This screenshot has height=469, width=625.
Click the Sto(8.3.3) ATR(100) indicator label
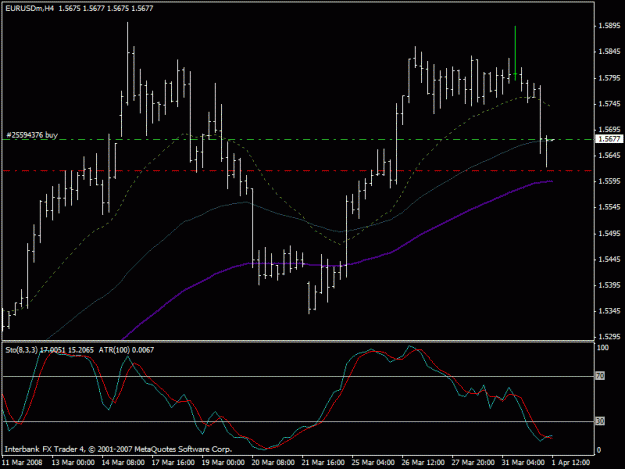(x=80, y=350)
